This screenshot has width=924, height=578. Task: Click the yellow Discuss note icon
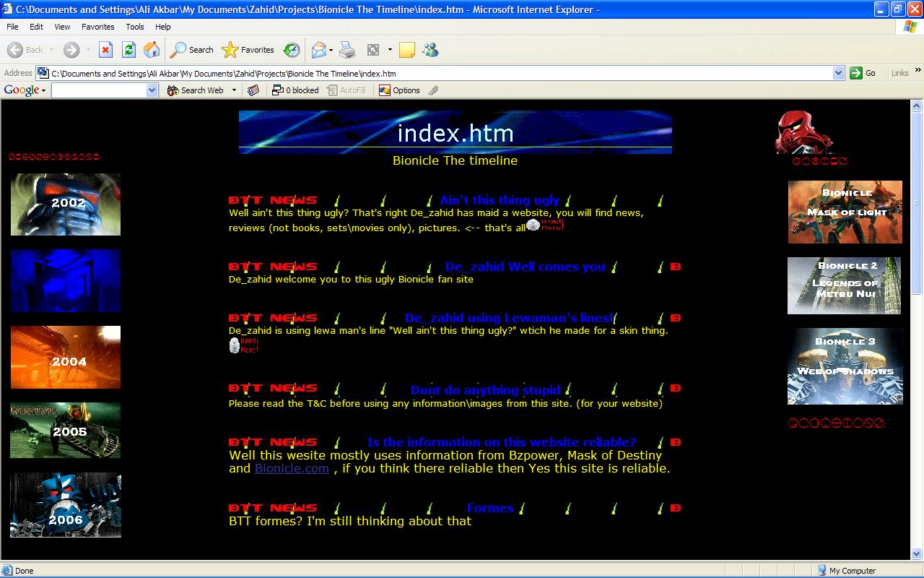[x=407, y=50]
